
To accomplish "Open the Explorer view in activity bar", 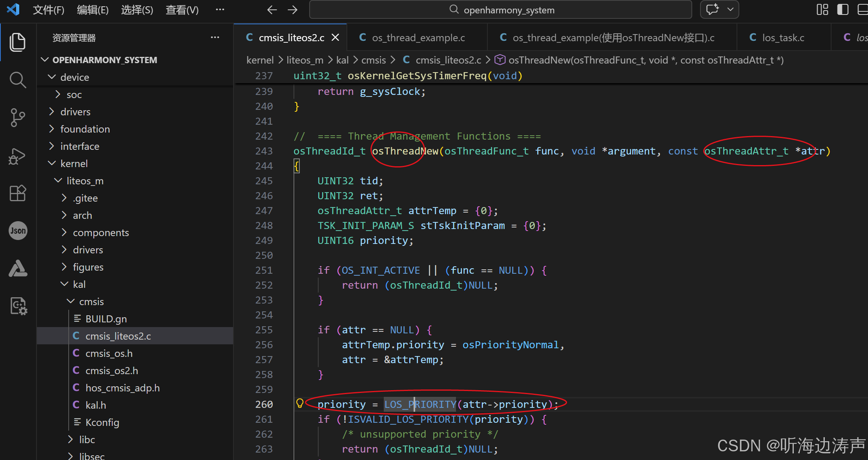I will [x=17, y=42].
